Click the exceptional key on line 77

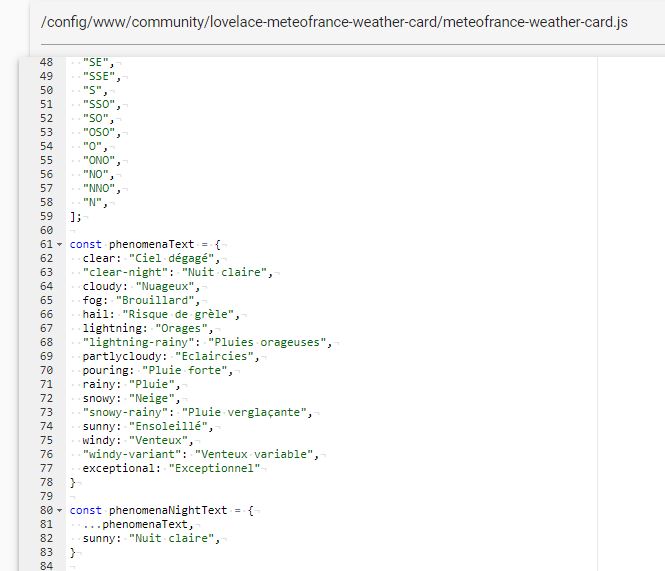coord(119,468)
